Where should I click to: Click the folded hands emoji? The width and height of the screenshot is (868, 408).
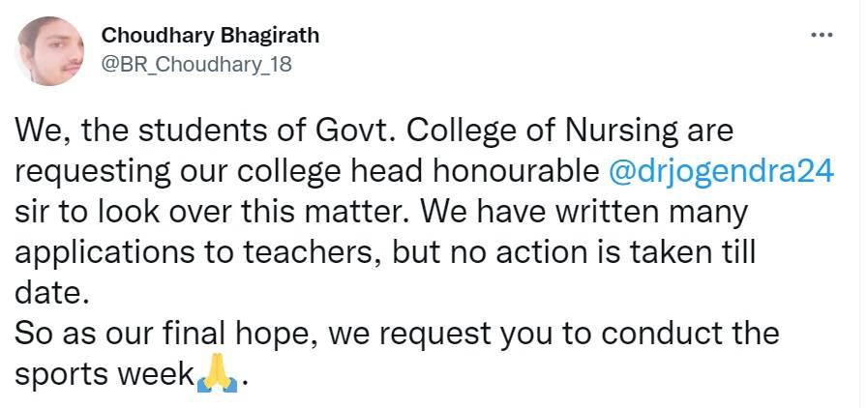tap(216, 375)
